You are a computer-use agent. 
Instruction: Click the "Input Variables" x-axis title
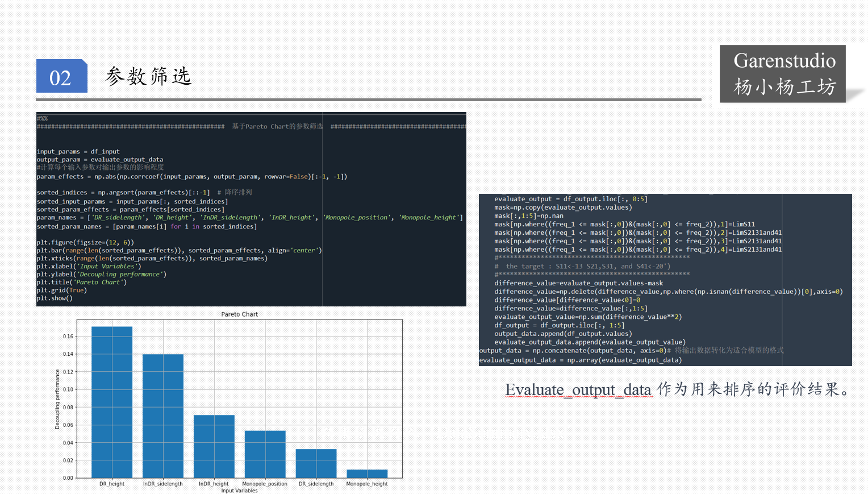coord(240,491)
